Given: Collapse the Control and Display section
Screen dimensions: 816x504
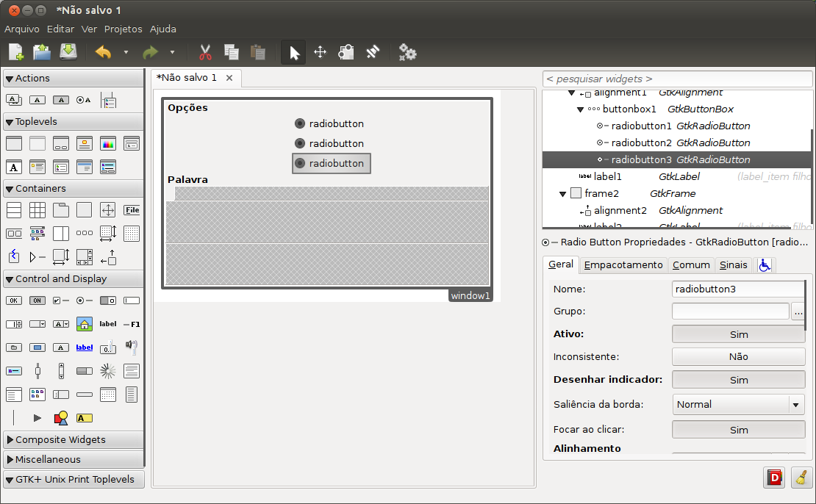Looking at the screenshot, I should point(74,278).
